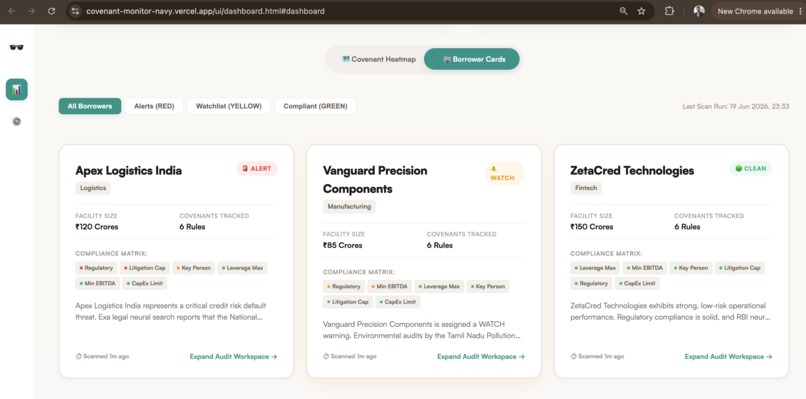The height and width of the screenshot is (399, 806).
Task: Click the zoom magnifier in address bar
Action: pos(623,11)
